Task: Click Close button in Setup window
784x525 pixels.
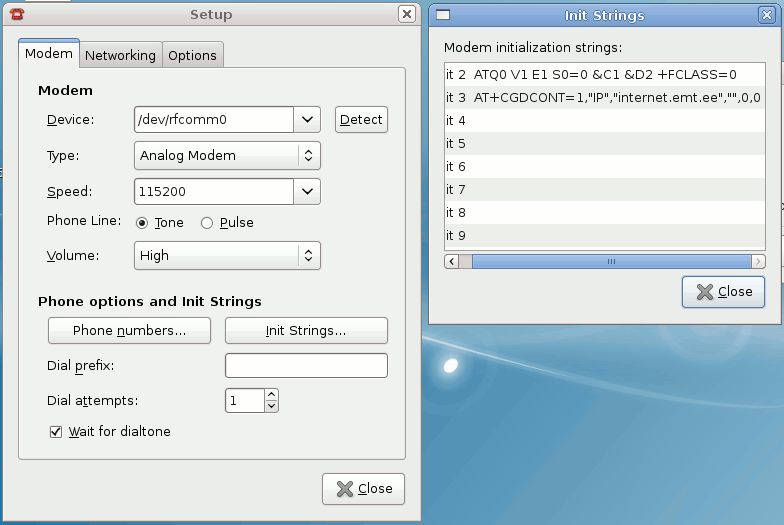Action: click(364, 488)
